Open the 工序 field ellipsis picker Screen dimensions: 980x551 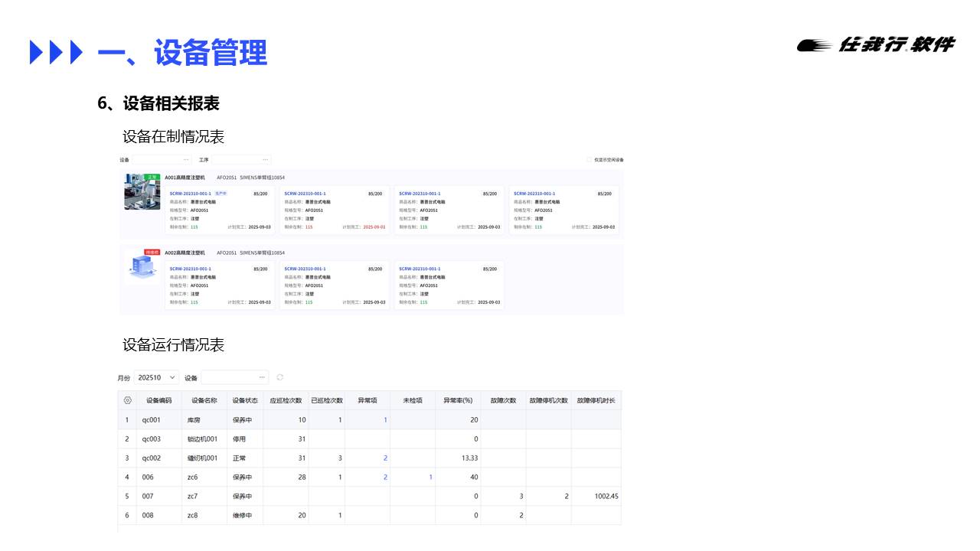point(266,160)
